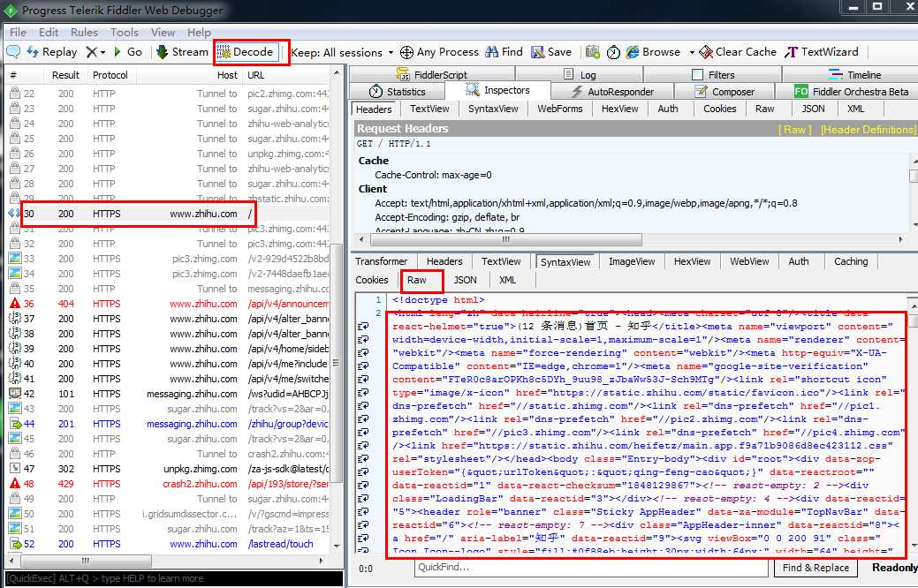The height and width of the screenshot is (588, 918).
Task: Open Keep: All sessions dropdown
Action: (x=342, y=53)
